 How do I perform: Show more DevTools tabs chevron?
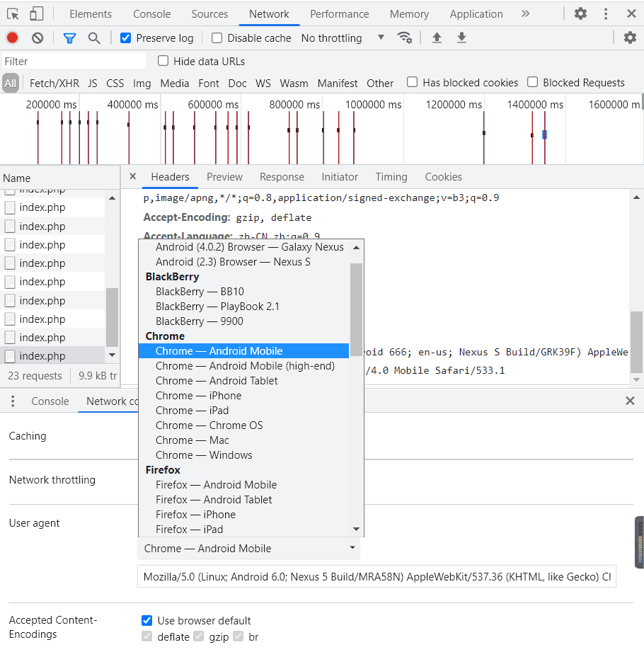coord(526,13)
